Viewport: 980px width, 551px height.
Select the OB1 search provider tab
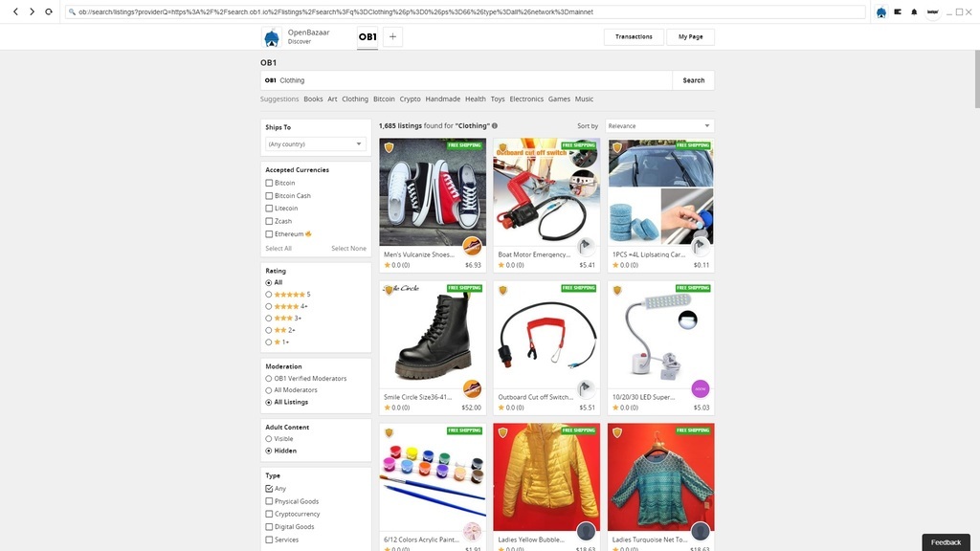(367, 37)
